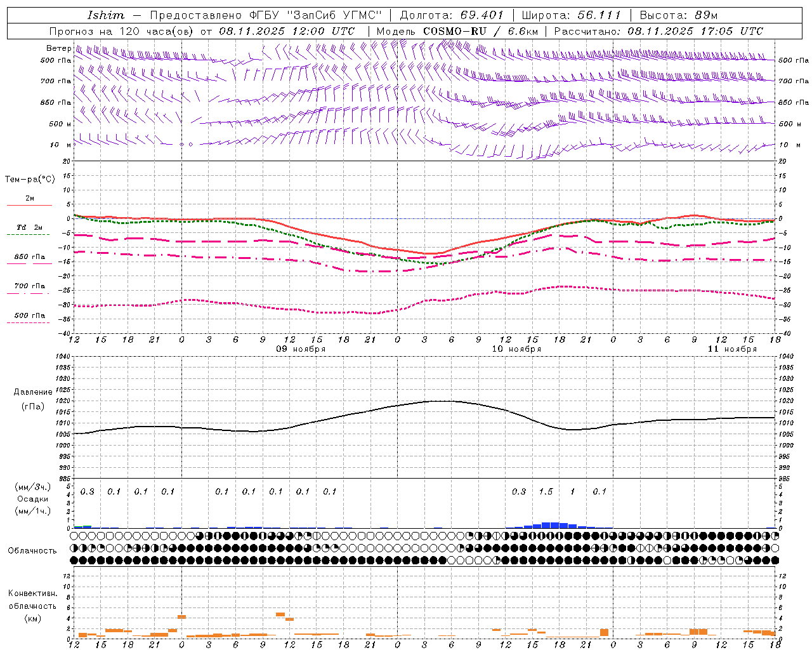The width and height of the screenshot is (812, 650).
Task: Click the longitude value 'Долгота: 69.401'
Action: 452,15
